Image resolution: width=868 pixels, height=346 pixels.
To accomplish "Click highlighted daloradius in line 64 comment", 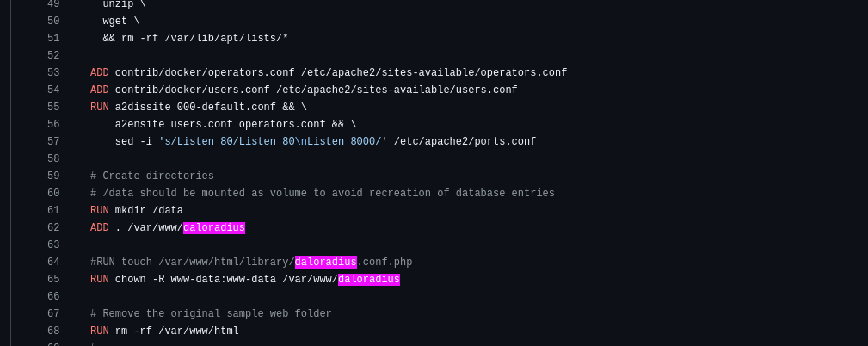I will [325, 262].
